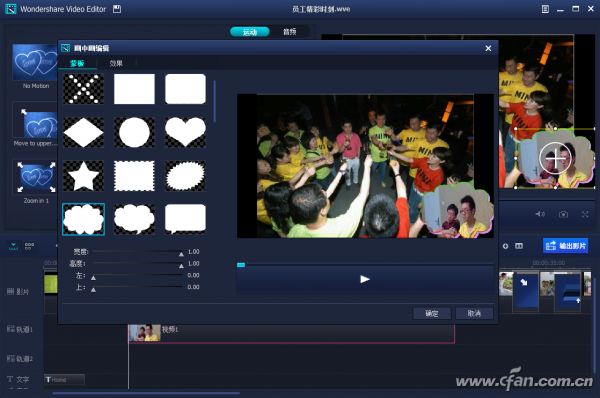Screen dimensions: 600x398
Task: Click the preview progress bar handle
Action: pyautogui.click(x=241, y=265)
